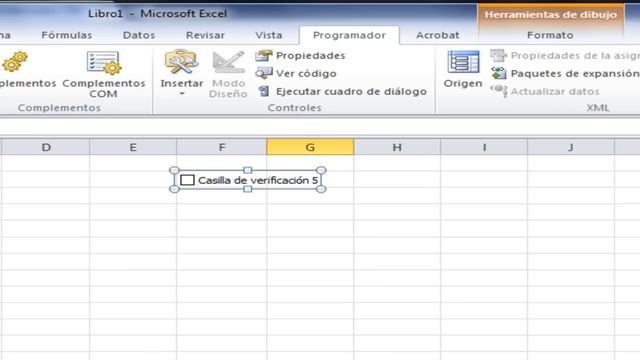Image resolution: width=640 pixels, height=360 pixels.
Task: Open Propiedades in Controles group
Action: click(300, 56)
